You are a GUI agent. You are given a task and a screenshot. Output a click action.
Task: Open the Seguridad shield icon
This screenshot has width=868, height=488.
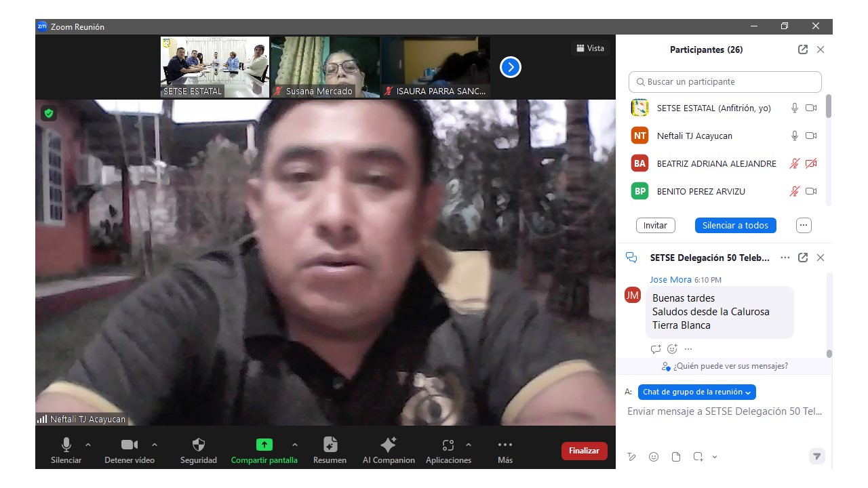click(198, 445)
